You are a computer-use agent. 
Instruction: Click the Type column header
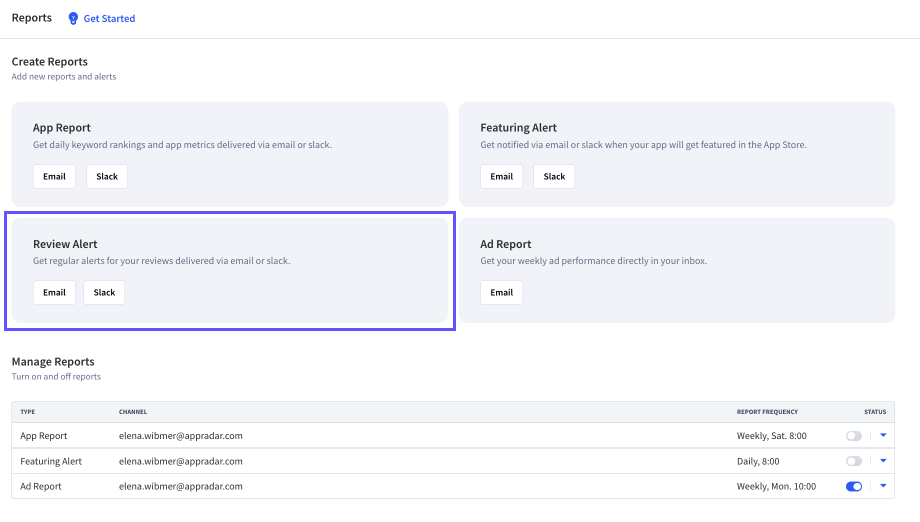[x=28, y=412]
